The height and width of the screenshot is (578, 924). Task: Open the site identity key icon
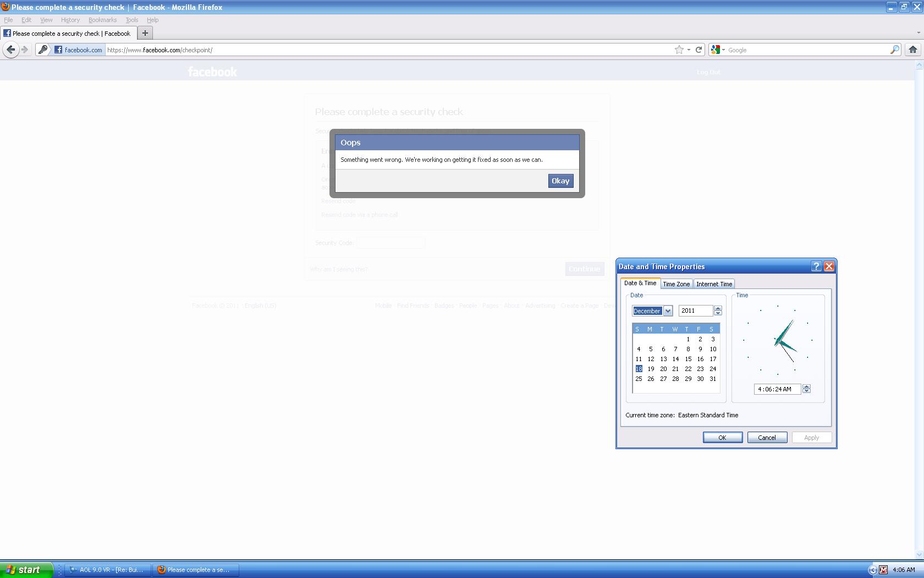tap(43, 50)
